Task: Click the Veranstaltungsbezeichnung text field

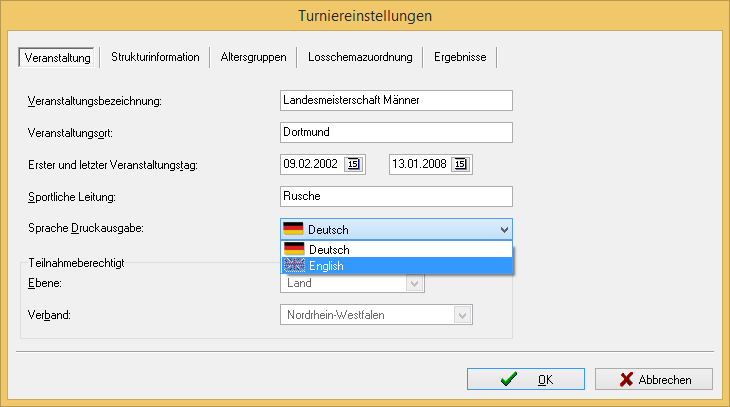Action: click(396, 101)
